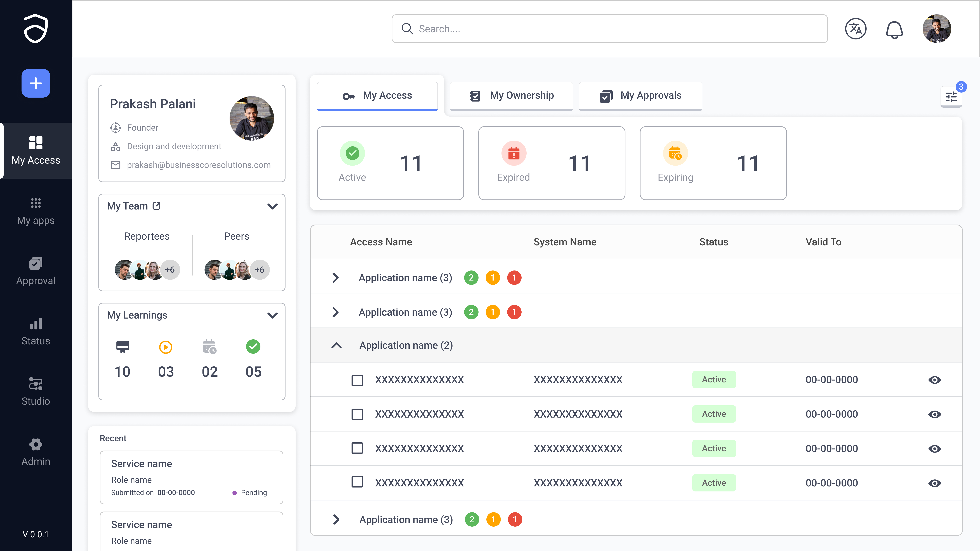Click completed check icon showing 05
The height and width of the screenshot is (551, 980).
[253, 346]
